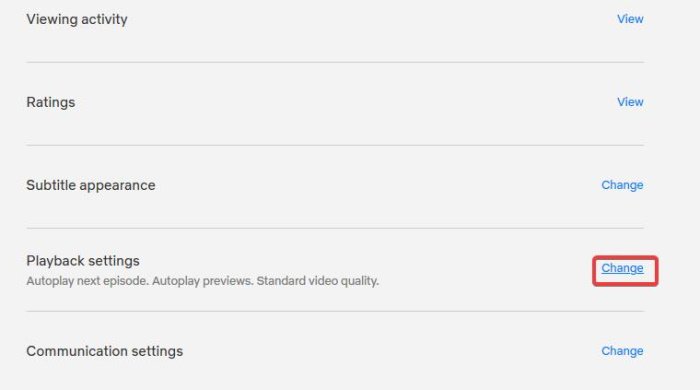Screen dimensions: 700x390
Task: Click View next to Ratings
Action: (630, 102)
